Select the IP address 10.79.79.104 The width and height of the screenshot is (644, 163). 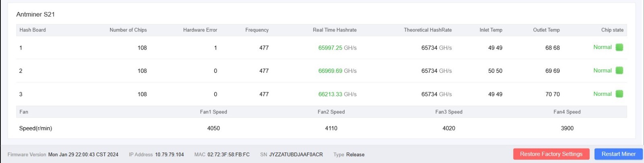tap(169, 155)
